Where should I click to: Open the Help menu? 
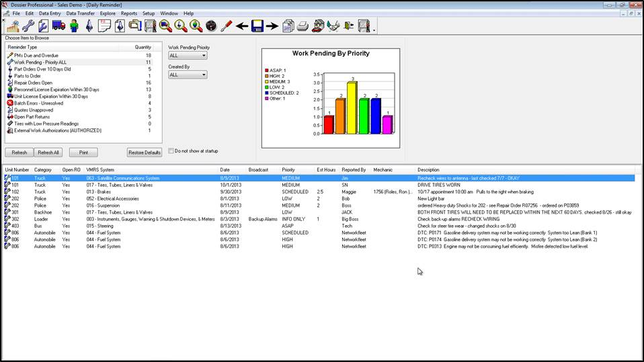point(188,13)
